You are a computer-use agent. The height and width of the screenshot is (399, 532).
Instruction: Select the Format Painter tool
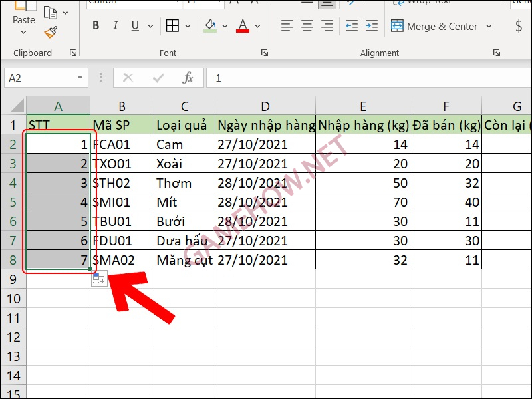(x=51, y=32)
